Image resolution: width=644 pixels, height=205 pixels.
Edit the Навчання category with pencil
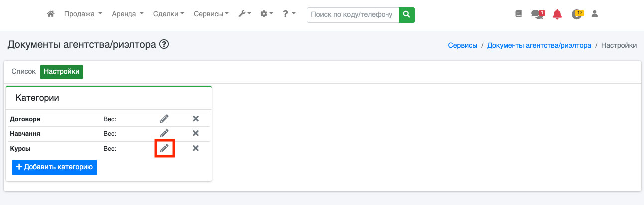[x=164, y=133]
